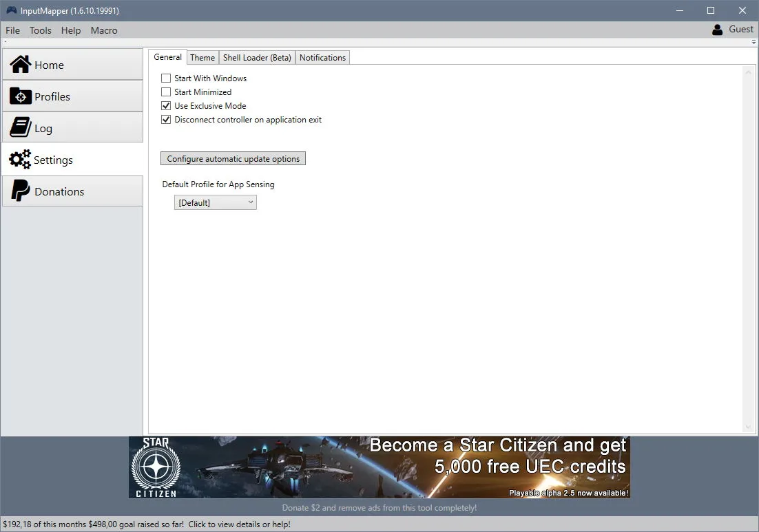
Task: Expand the Default Profile dropdown
Action: [x=216, y=202]
